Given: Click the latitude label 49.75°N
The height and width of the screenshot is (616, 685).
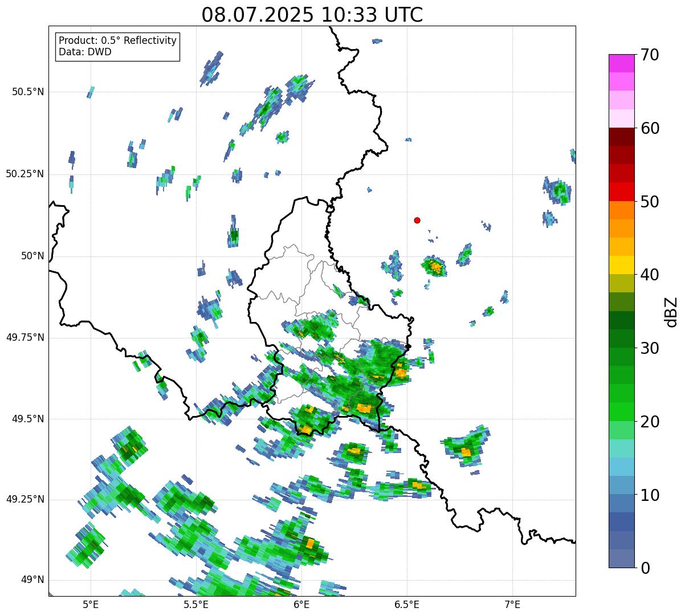Looking at the screenshot, I should 25,337.
